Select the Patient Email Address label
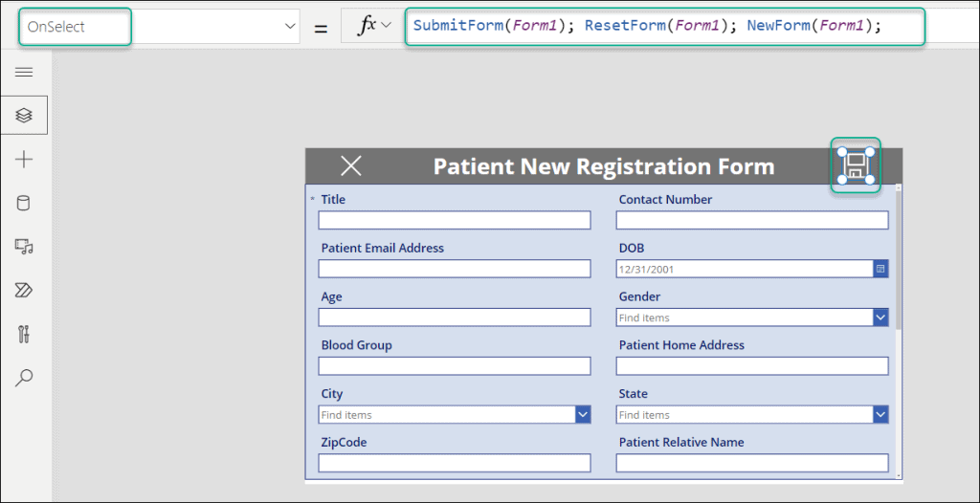 click(x=383, y=248)
